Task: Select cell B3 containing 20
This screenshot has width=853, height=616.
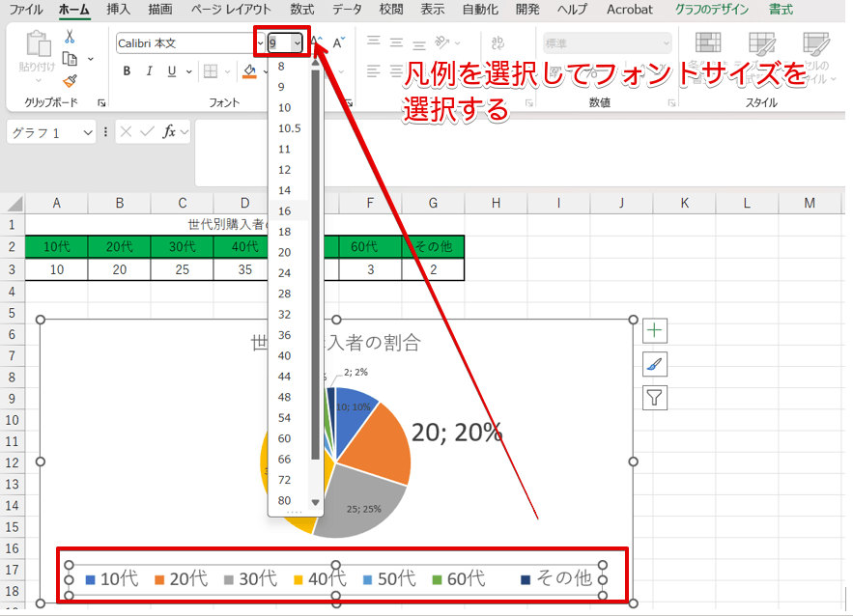Action: pos(119,269)
